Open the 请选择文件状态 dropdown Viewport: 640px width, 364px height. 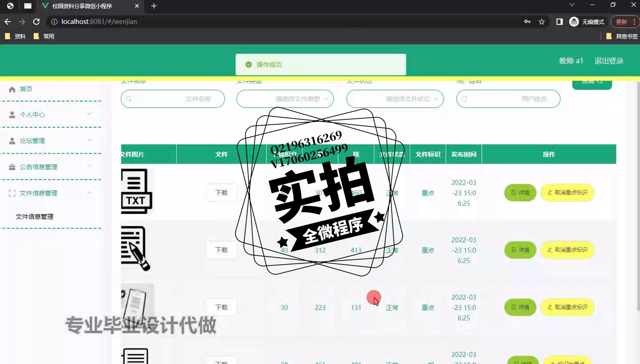395,99
